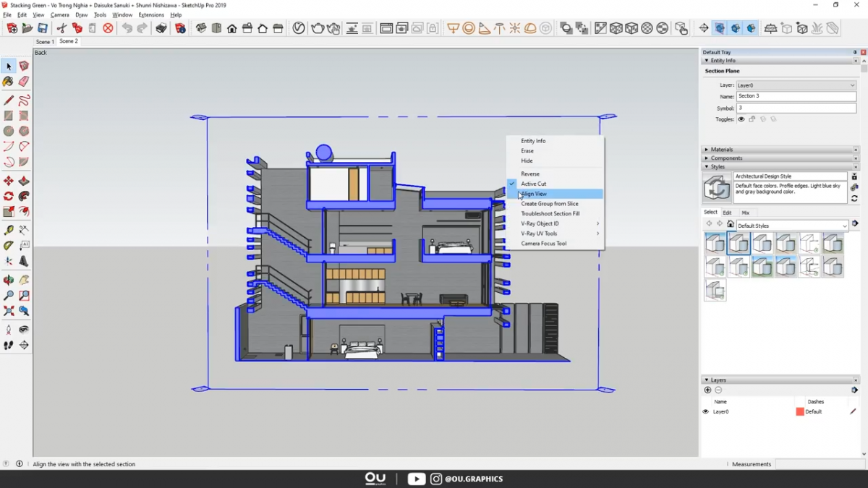This screenshot has width=868, height=488.
Task: Click Layer0 red color swatch
Action: click(800, 411)
